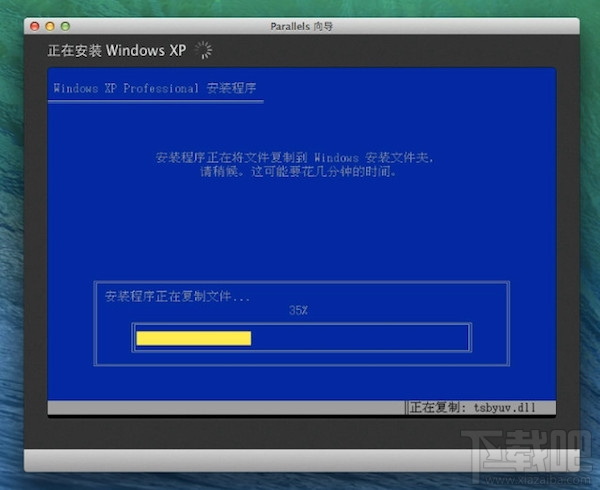Click the 安装程序正在复制文件 label

point(178,296)
